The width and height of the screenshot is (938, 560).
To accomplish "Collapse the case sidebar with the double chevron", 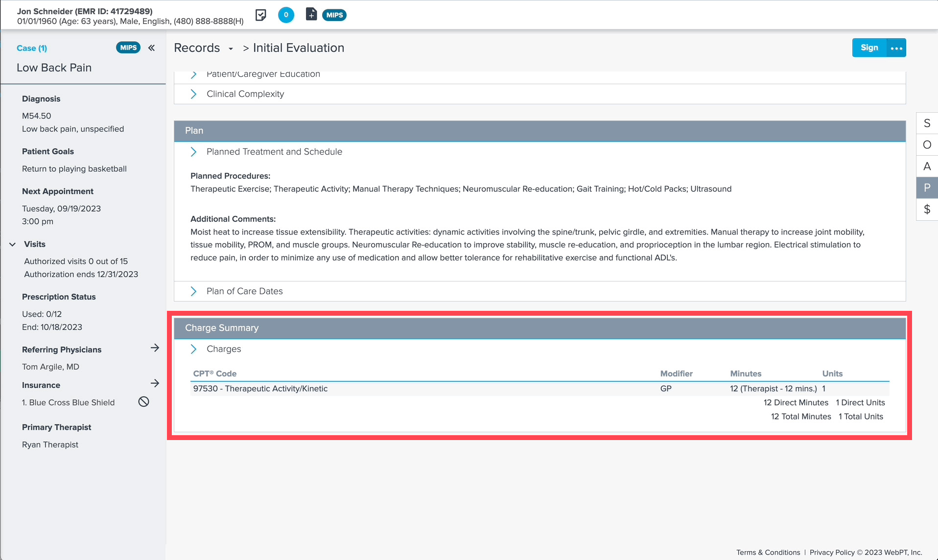I will (x=151, y=47).
